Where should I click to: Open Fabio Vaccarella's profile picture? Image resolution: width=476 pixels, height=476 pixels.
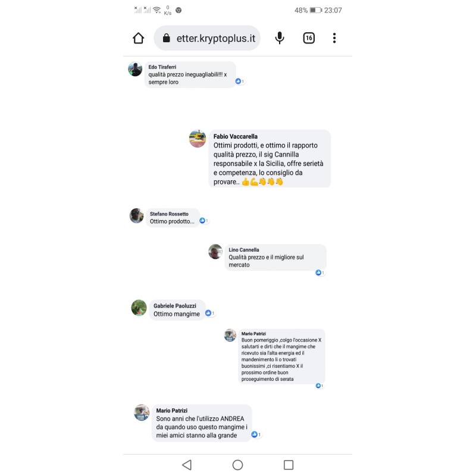pos(198,139)
